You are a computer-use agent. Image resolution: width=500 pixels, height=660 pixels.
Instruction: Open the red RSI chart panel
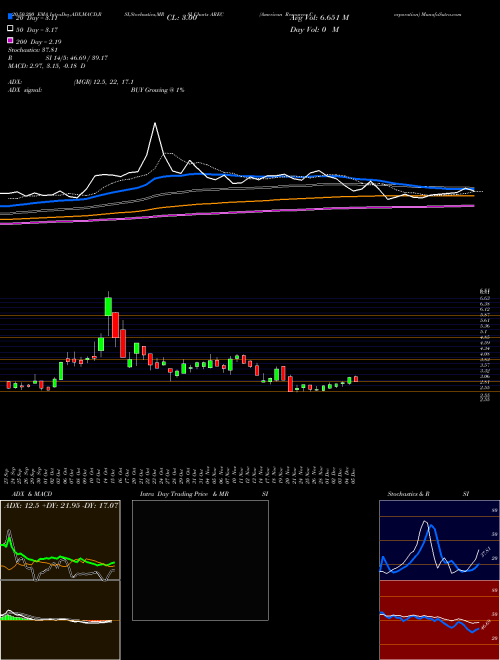[439, 620]
